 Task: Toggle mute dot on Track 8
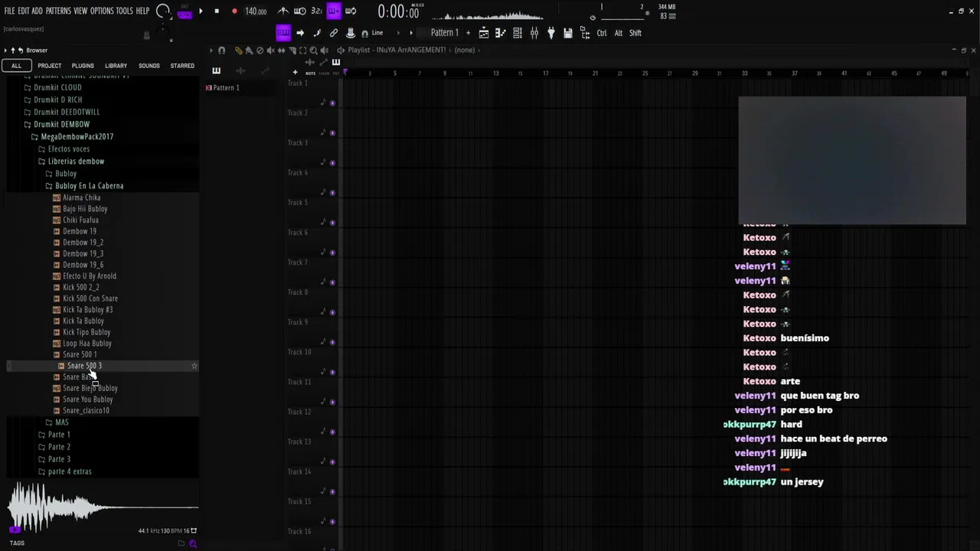pyautogui.click(x=332, y=311)
